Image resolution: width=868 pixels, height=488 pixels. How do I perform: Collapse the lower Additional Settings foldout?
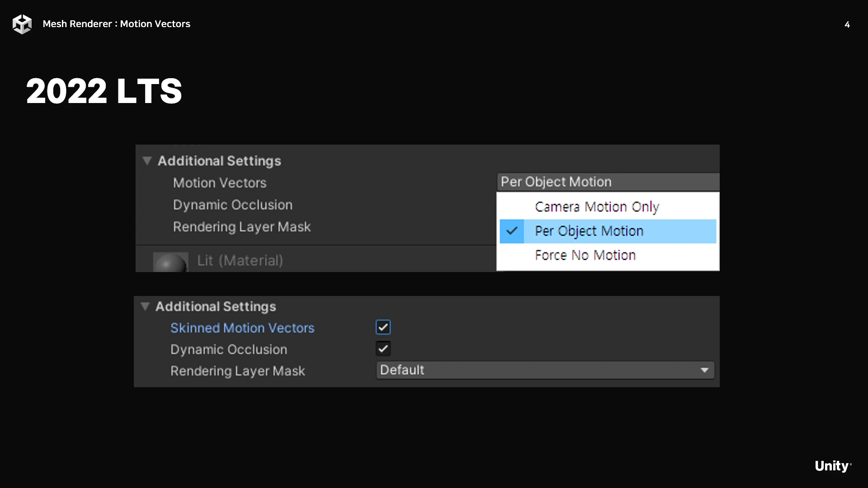tap(145, 306)
